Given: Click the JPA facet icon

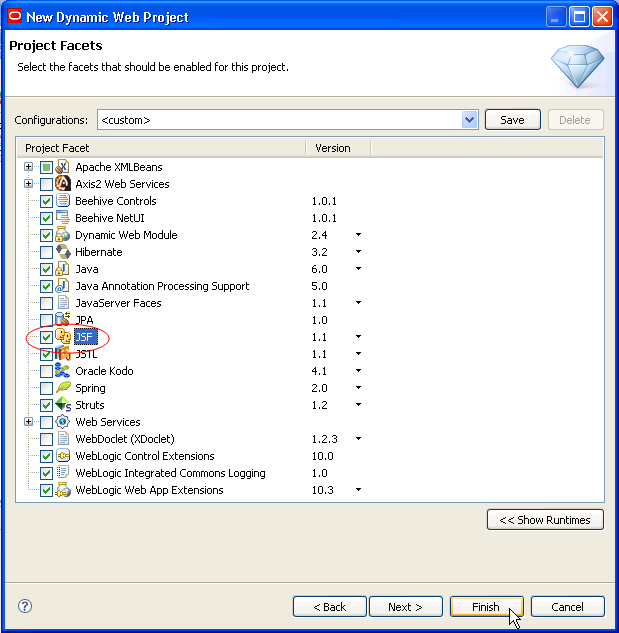Looking at the screenshot, I should [63, 319].
